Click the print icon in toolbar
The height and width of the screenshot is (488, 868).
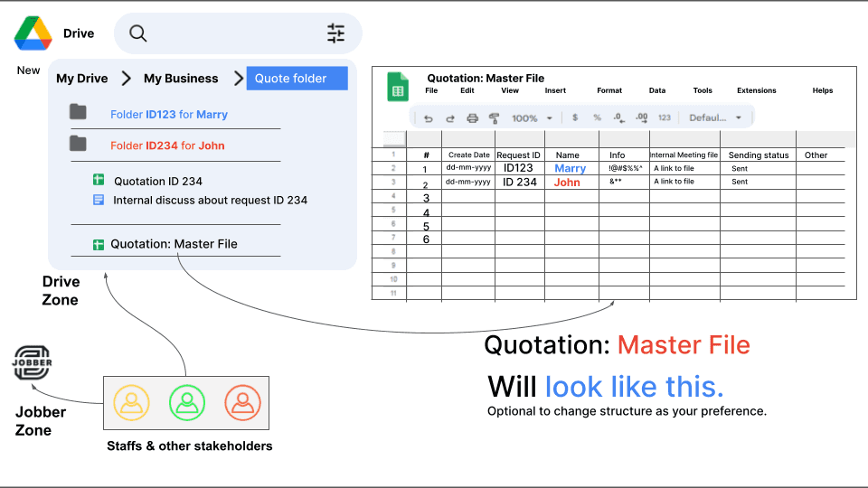(472, 118)
